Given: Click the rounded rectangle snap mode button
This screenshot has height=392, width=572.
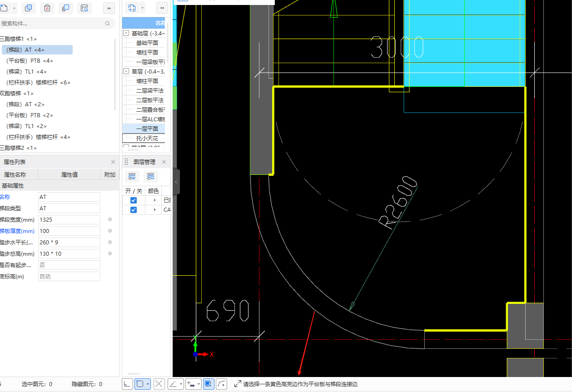Looking at the screenshot, I should tap(143, 384).
